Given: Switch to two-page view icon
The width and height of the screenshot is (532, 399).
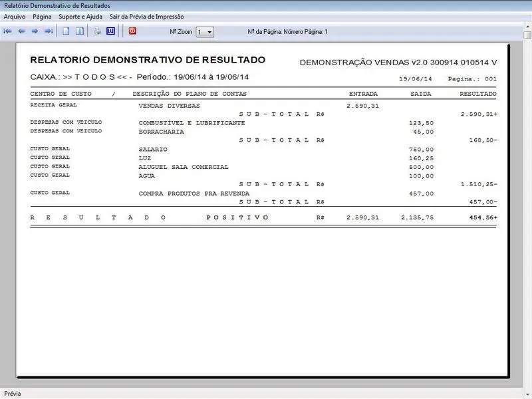Looking at the screenshot, I should tap(79, 31).
